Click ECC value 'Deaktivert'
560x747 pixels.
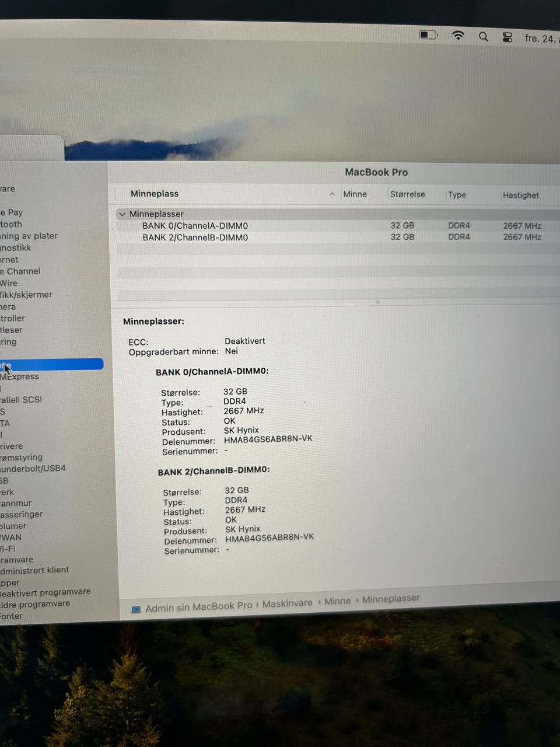(245, 341)
